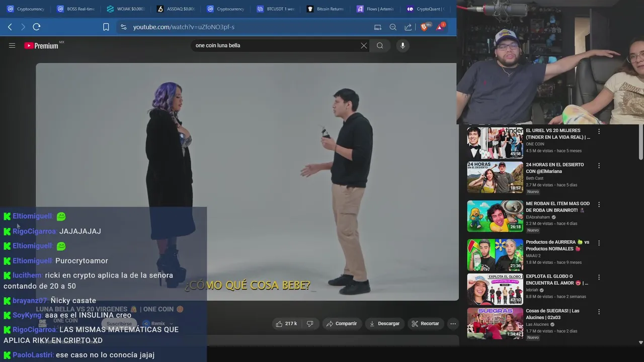Open Brave Rewards triangle icon
Viewport: 644px width, 362px height.
440,27
